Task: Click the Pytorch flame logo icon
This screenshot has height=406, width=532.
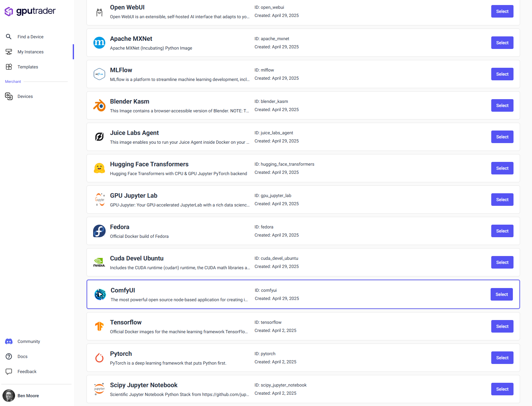Action: (x=99, y=358)
